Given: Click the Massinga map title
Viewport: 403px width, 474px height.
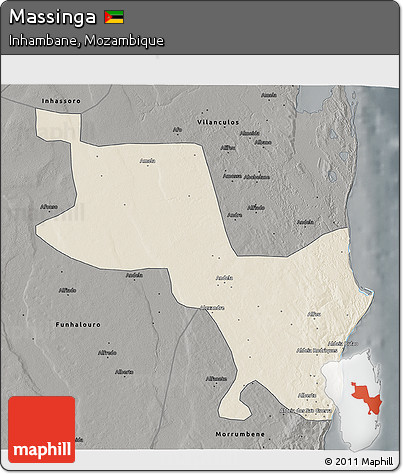Looking at the screenshot, I should [x=53, y=17].
